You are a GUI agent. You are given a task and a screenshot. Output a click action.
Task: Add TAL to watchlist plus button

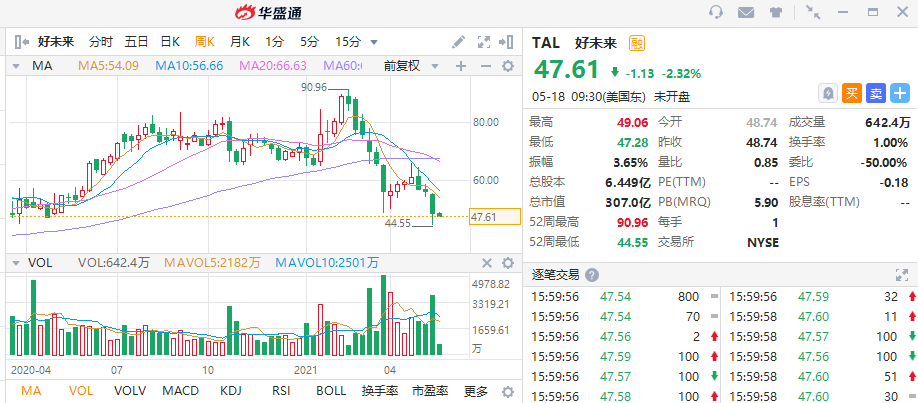900,93
